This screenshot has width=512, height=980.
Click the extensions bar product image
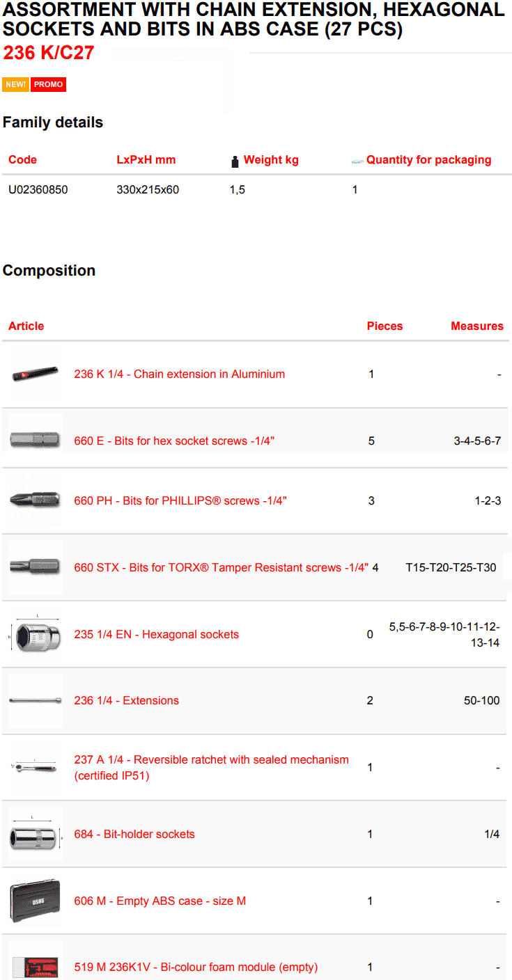coord(35,700)
